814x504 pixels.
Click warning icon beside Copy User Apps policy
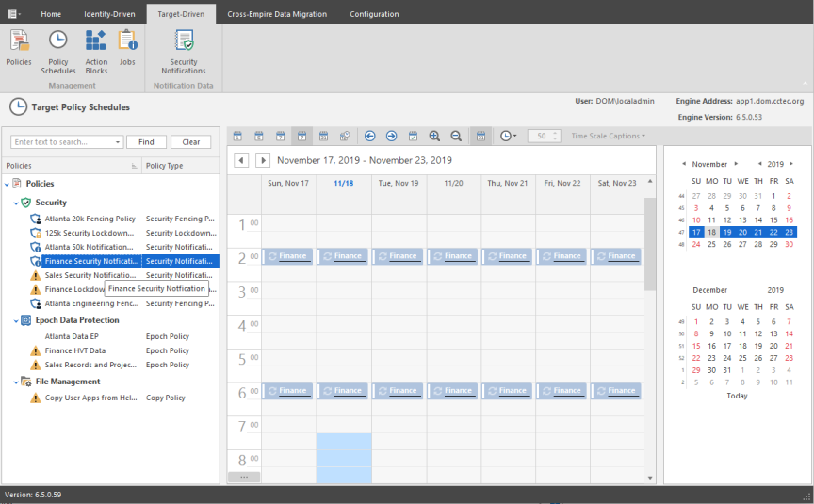coord(35,398)
